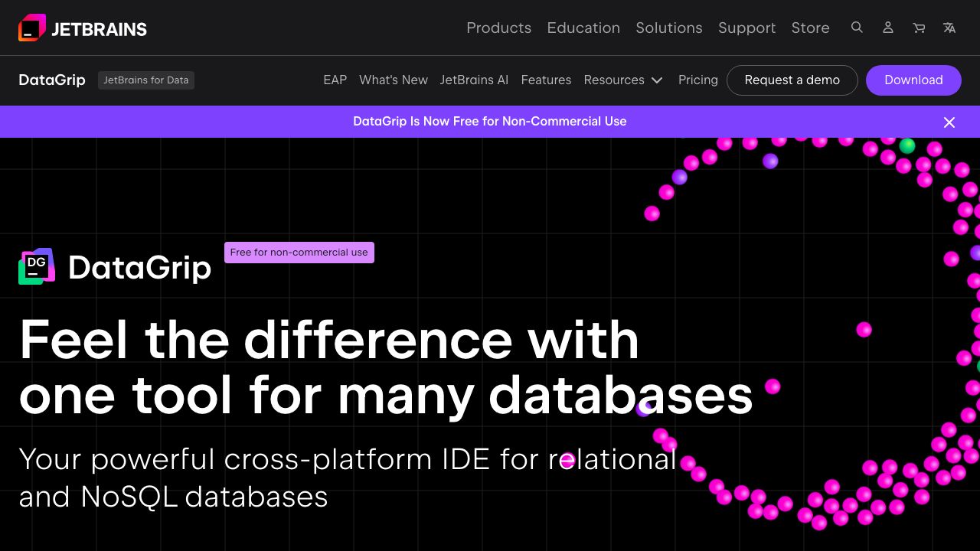Click DataGrip Is Now Free banner text
This screenshot has height=551, width=980.
click(x=490, y=121)
